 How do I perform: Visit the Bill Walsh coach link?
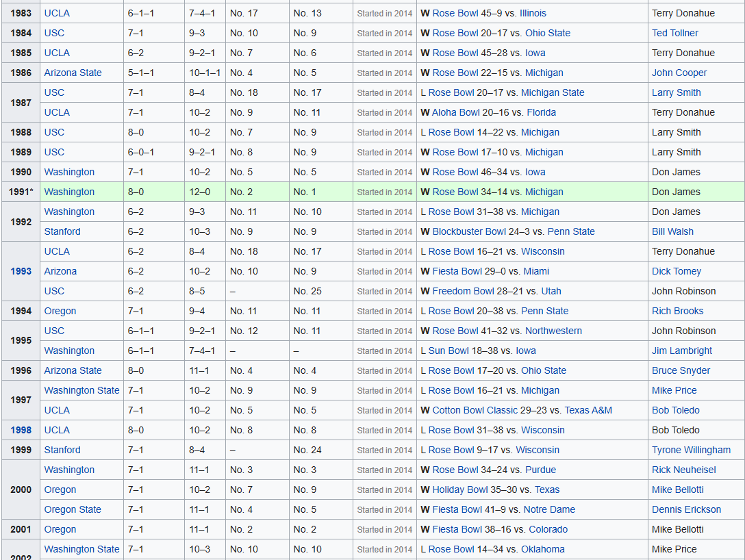click(672, 232)
